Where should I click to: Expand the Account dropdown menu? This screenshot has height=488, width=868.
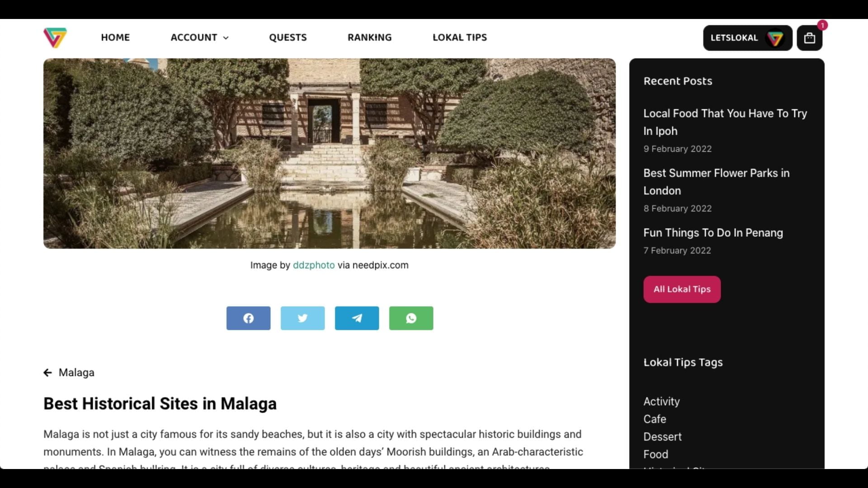click(199, 38)
